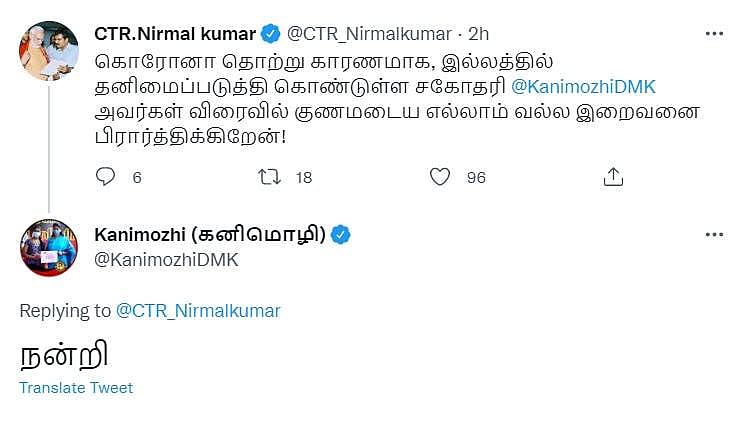The image size is (747, 423).
Task: Click @CTR_Nirmalkumar in the "Replying to" line
Action: pos(199,311)
